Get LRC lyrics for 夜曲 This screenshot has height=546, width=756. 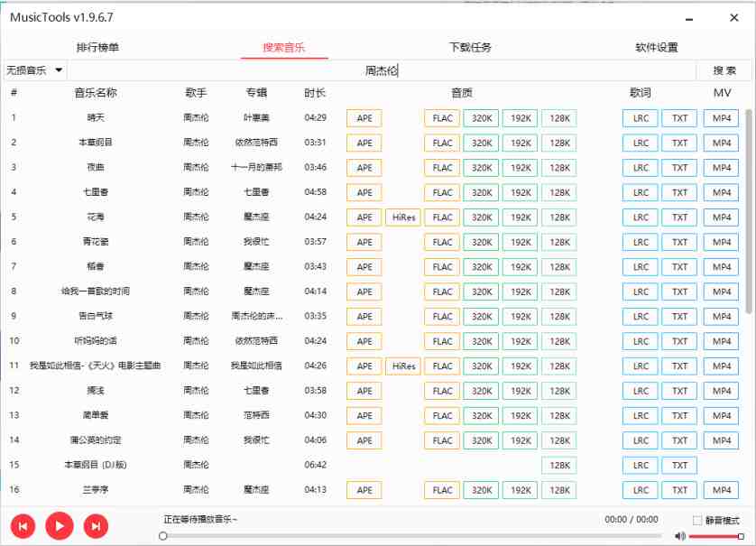pos(640,167)
